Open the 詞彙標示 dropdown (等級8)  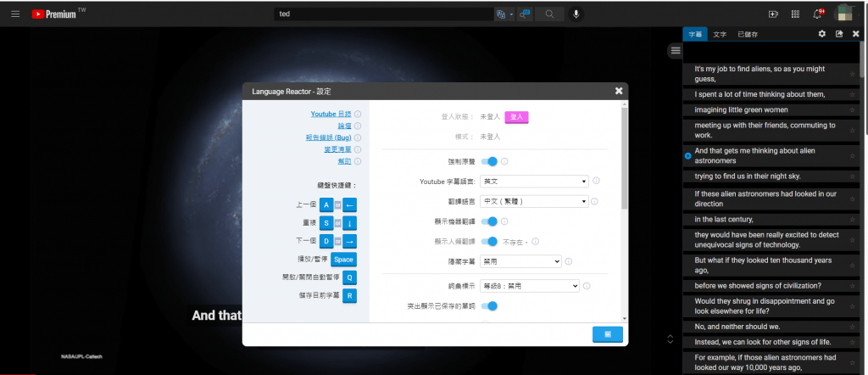pos(530,287)
